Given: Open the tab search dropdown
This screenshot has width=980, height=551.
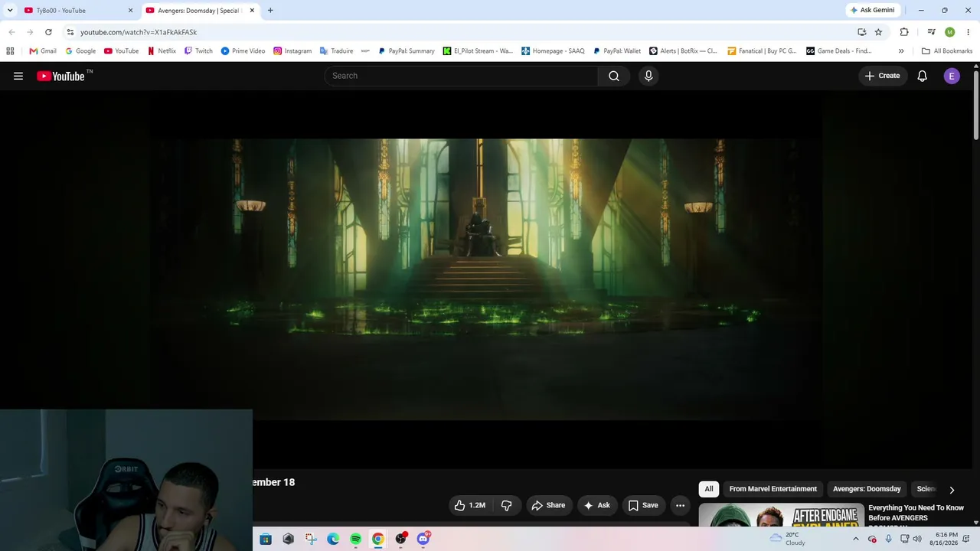Looking at the screenshot, I should (10, 10).
